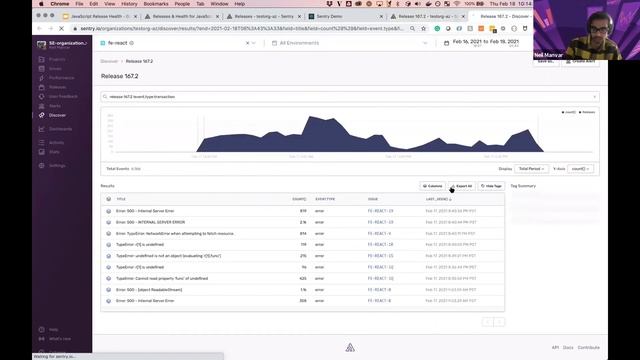Open Projects in the Sentry sidebar

tap(57, 59)
